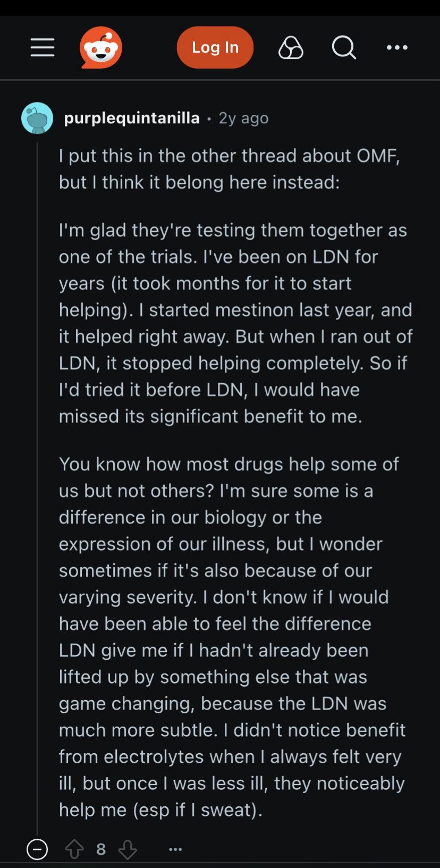Open search with the magnifying glass icon
This screenshot has height=868, width=440.
[x=344, y=48]
